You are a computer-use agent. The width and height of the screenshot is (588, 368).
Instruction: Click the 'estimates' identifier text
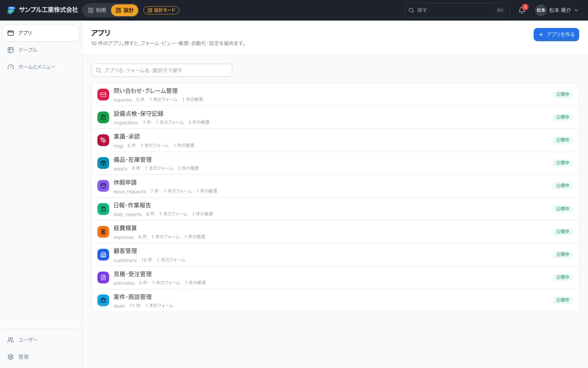point(124,283)
